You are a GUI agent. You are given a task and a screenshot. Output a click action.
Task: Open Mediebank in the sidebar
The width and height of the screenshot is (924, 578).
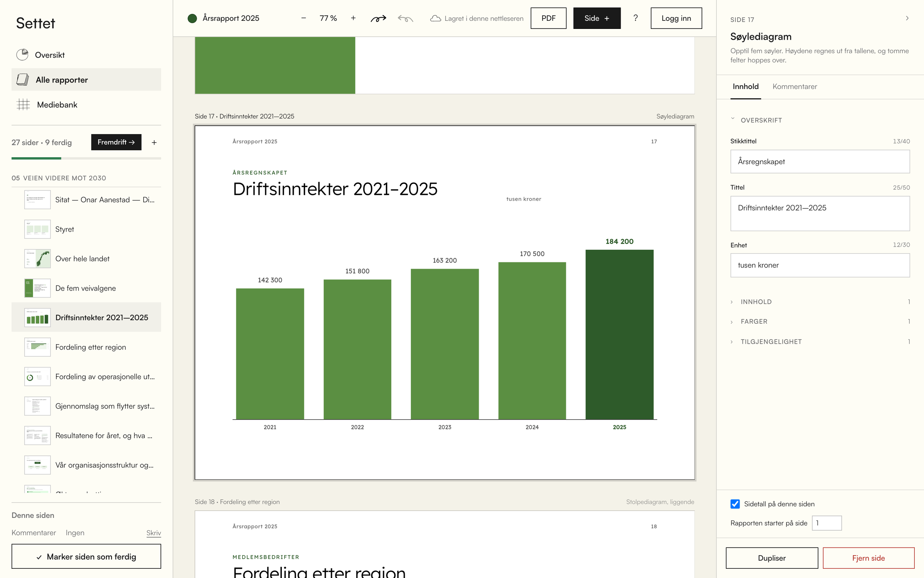click(x=86, y=105)
